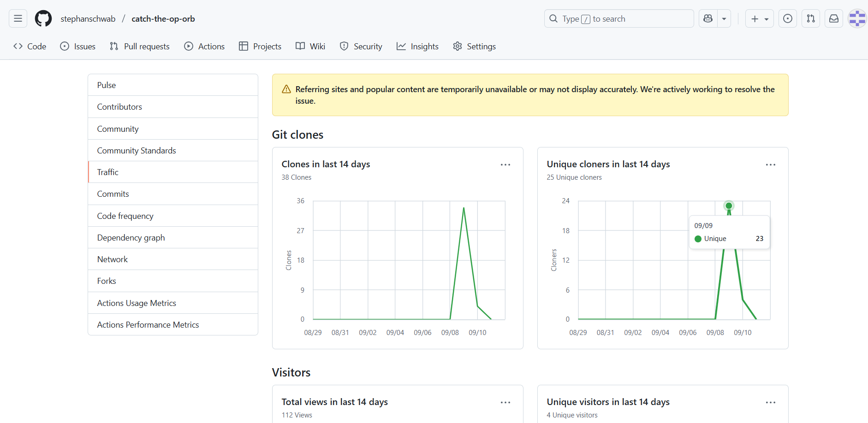
Task: Open the stephanschwab profile link
Action: coord(88,19)
